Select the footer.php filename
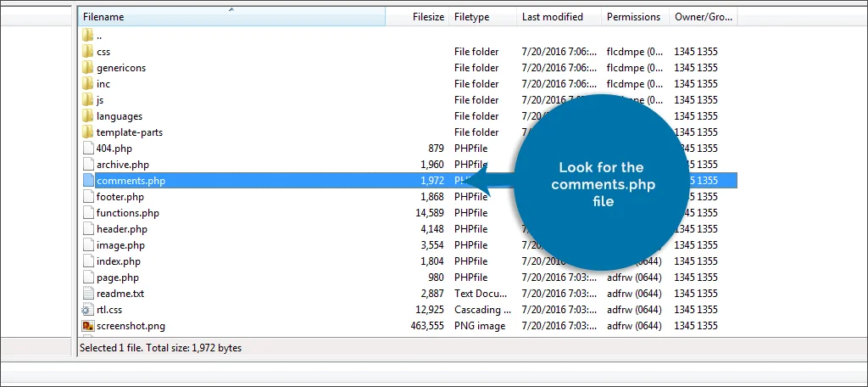 tap(120, 196)
